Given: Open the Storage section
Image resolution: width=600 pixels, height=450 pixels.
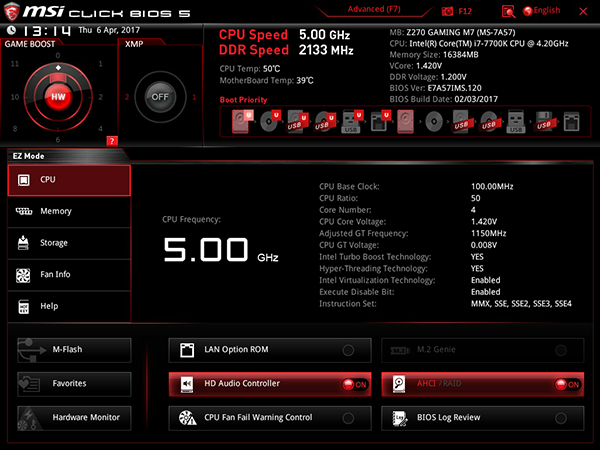Looking at the screenshot, I should (69, 243).
